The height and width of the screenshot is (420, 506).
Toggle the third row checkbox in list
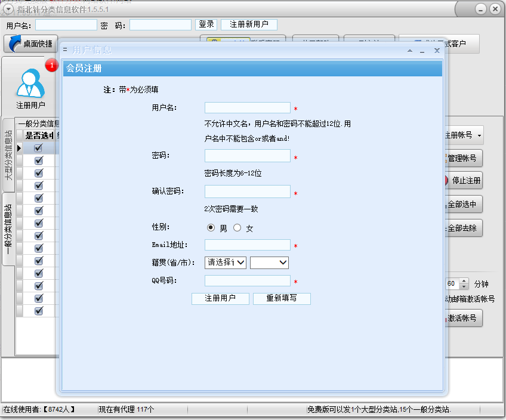coord(38,173)
